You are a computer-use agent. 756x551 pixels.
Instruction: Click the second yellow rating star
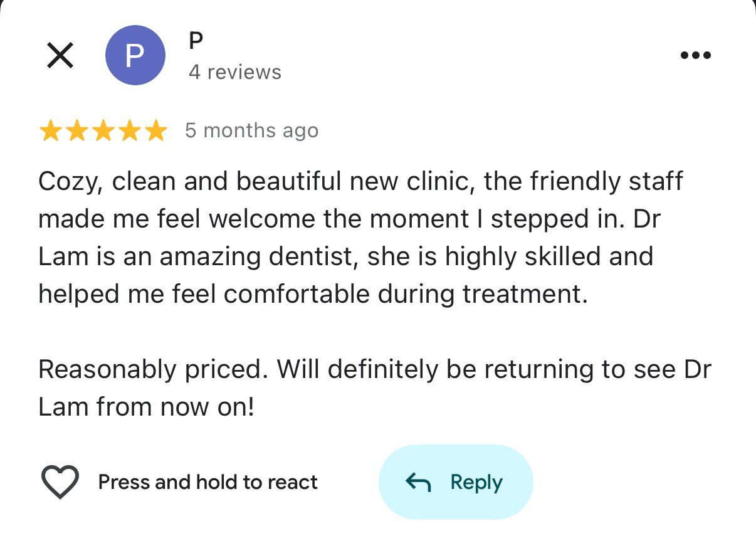coord(76,131)
